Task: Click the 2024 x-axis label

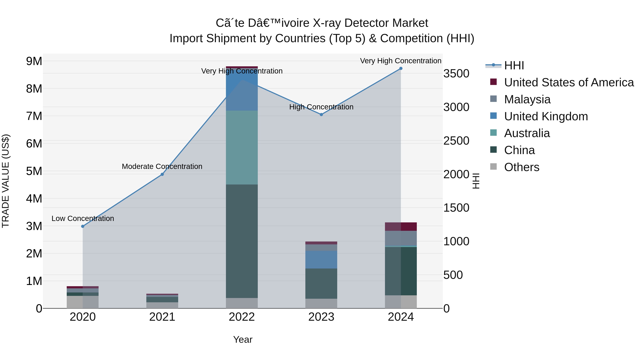Action: [401, 317]
